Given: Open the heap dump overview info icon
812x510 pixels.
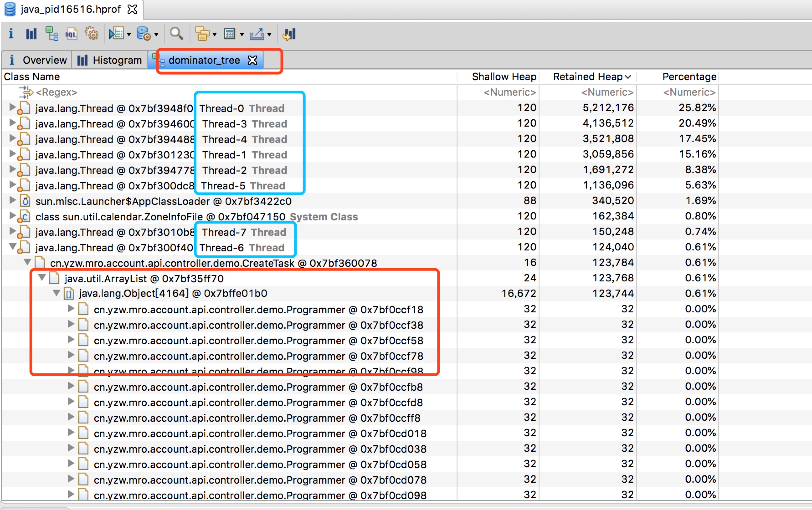Looking at the screenshot, I should pyautogui.click(x=11, y=34).
